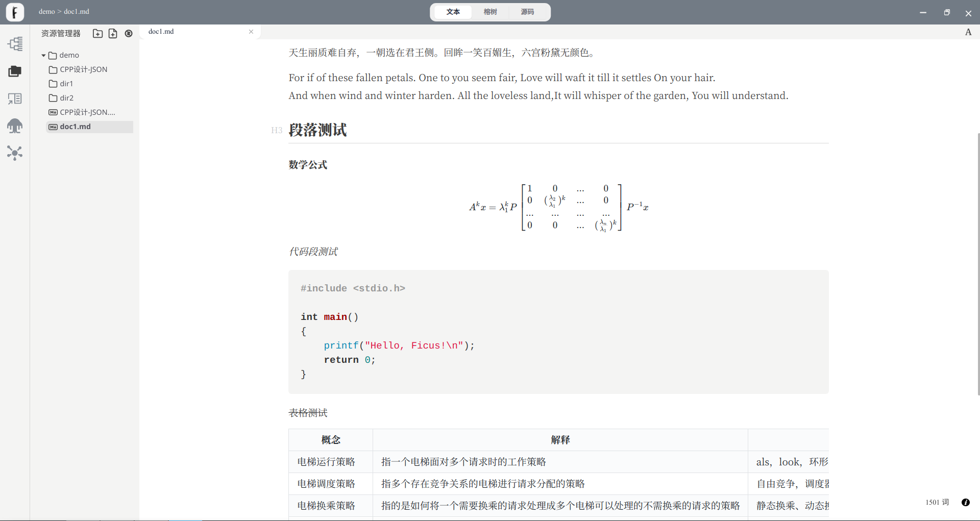
Task: Open the outline tree sidebar panel
Action: point(15,44)
